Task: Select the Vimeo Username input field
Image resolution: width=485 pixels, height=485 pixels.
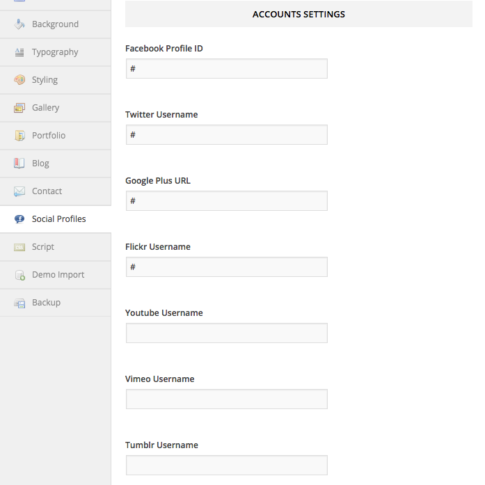Action: [227, 399]
